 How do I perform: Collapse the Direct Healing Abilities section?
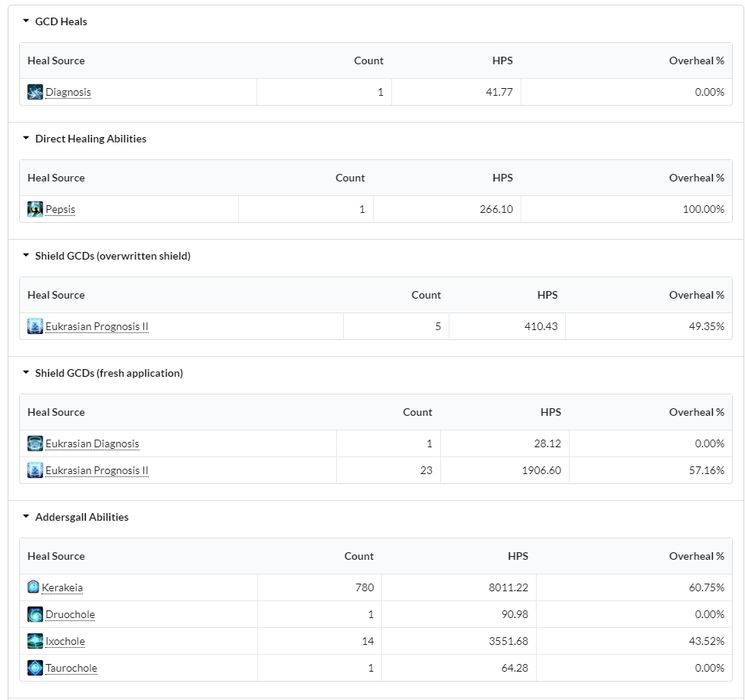coord(26,139)
